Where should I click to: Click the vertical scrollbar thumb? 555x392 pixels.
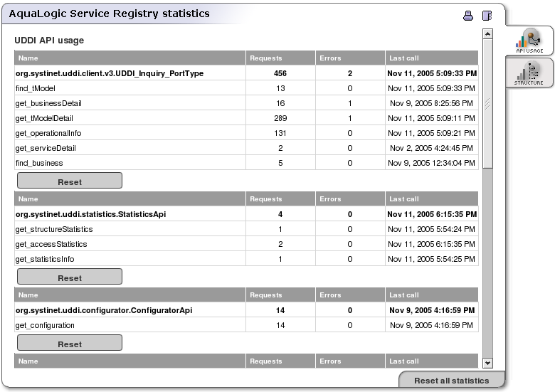pos(487,104)
